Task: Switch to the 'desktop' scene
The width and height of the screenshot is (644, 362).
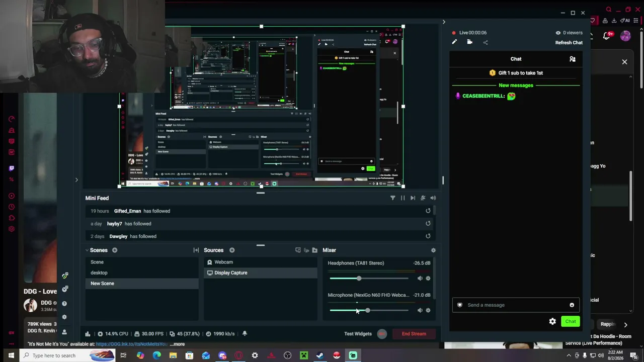Action: [x=142, y=273]
